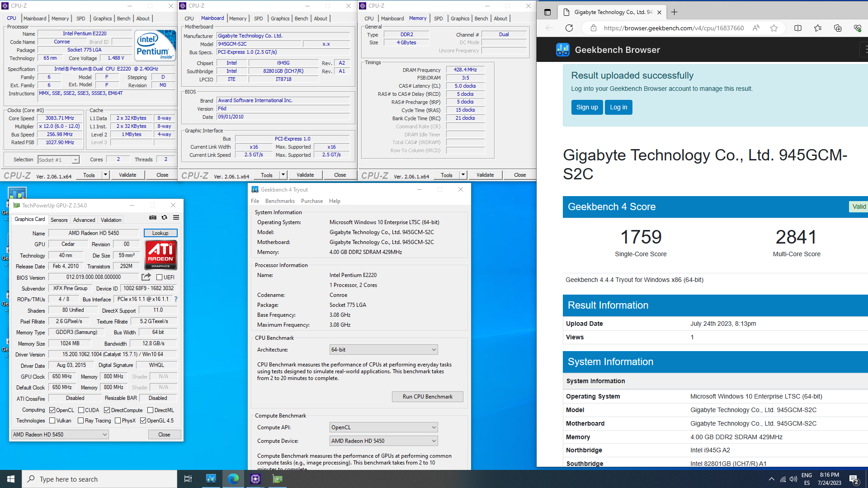The width and height of the screenshot is (868, 488).
Task: Toggle the CUDA checkbox in GPU-Z
Action: coord(81,410)
